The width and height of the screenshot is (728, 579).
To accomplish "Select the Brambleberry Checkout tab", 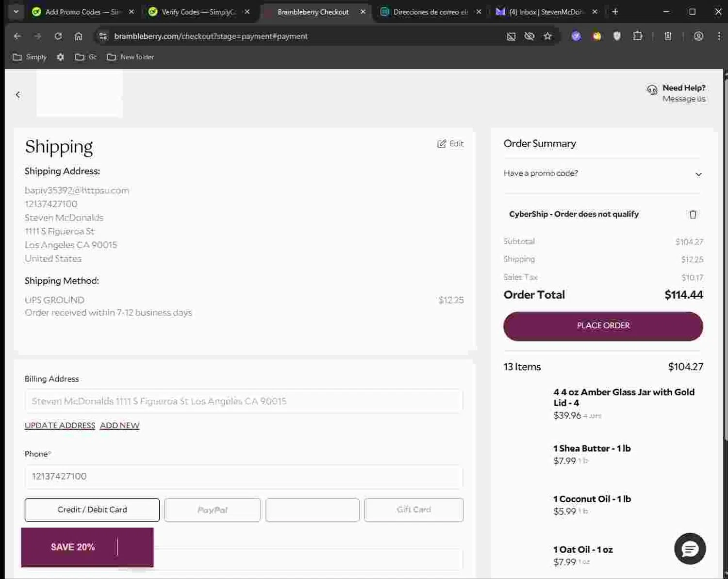I will point(313,12).
